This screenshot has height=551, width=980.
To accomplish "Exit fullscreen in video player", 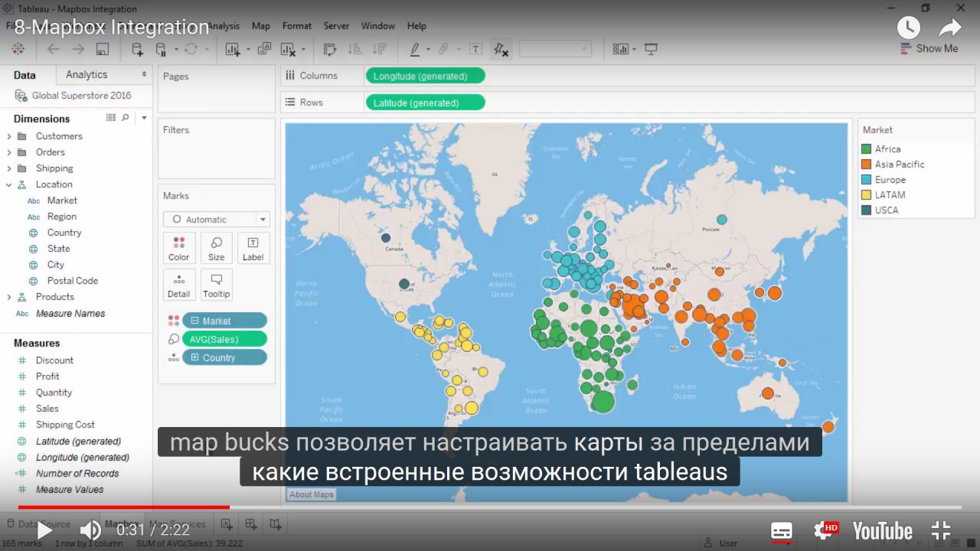I will click(941, 530).
